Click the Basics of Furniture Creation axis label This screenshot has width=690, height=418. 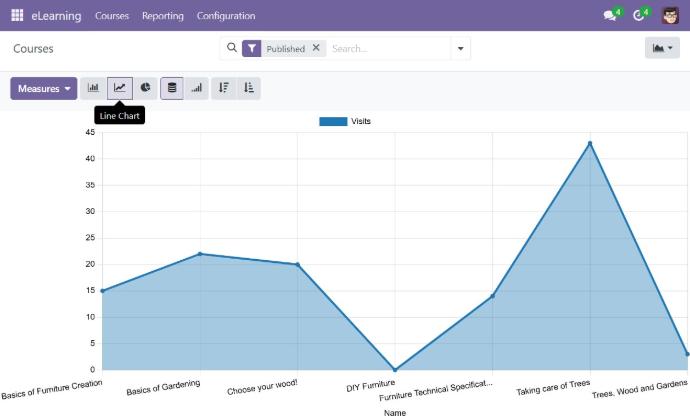point(52,389)
